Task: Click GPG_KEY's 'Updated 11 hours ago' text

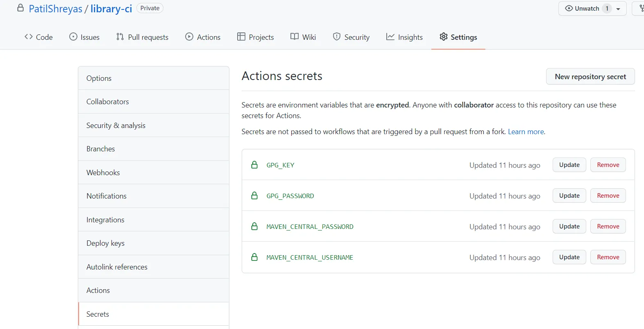Action: tap(505, 165)
